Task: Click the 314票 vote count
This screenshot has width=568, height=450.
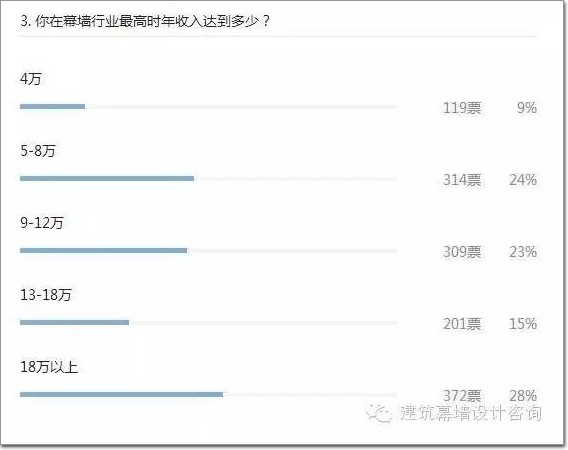Action: 463,180
